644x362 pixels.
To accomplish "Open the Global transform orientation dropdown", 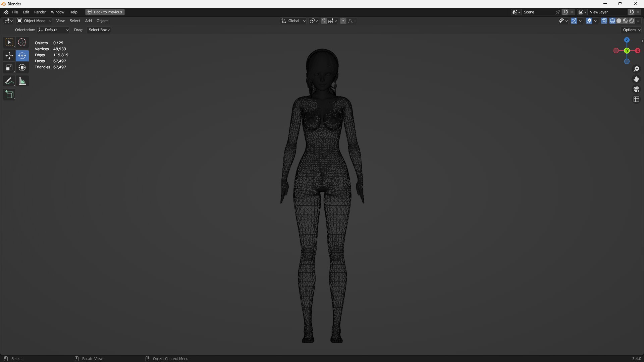I will pos(293,21).
